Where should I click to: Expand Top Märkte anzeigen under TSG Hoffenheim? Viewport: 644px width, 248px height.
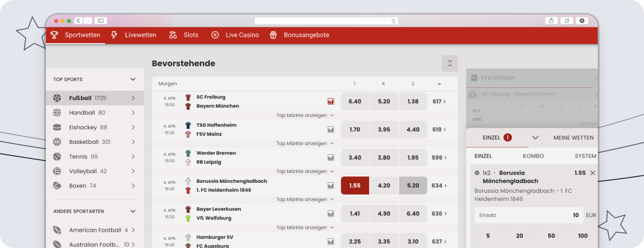[x=305, y=144]
